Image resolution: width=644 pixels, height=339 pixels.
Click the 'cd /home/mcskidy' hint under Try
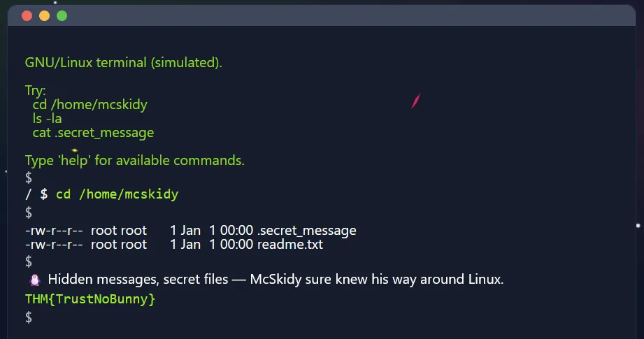coord(90,105)
